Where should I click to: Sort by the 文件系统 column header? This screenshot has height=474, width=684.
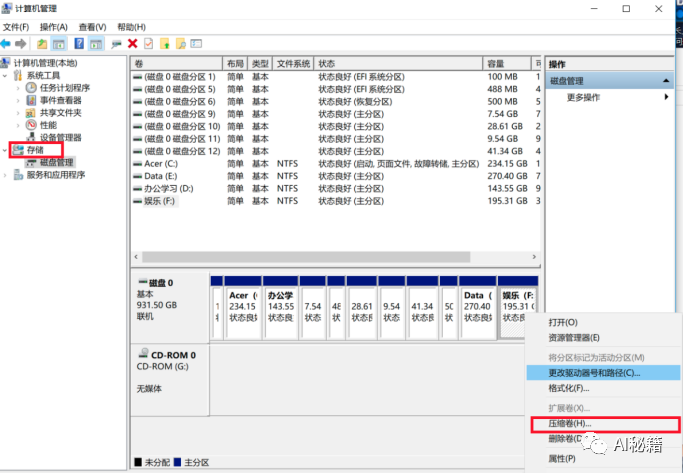(293, 64)
